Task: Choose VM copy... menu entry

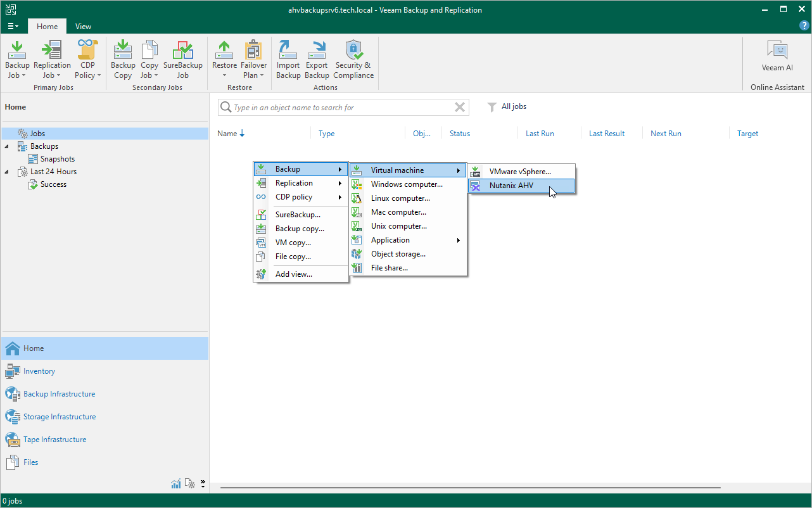Action: (301, 243)
